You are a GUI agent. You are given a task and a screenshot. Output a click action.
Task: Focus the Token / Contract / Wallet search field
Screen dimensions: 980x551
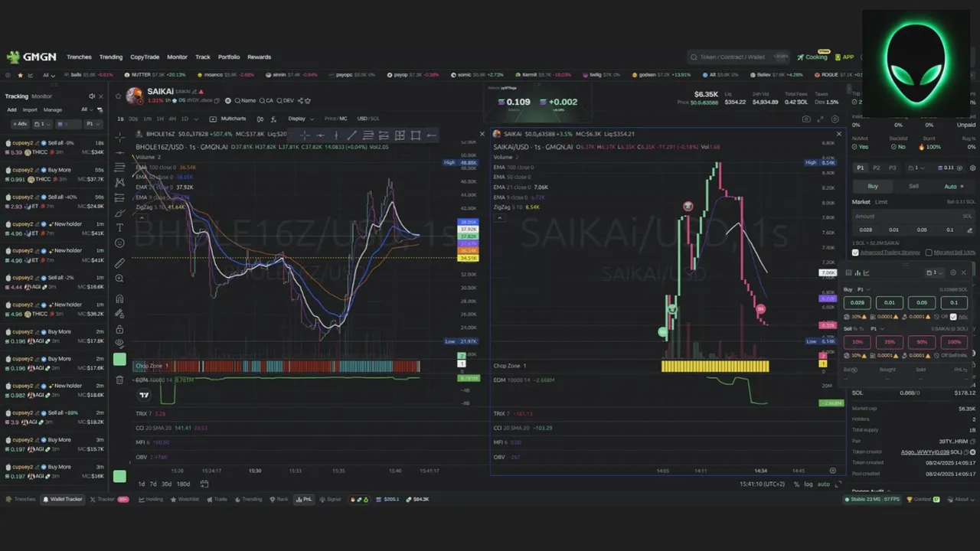click(x=738, y=57)
